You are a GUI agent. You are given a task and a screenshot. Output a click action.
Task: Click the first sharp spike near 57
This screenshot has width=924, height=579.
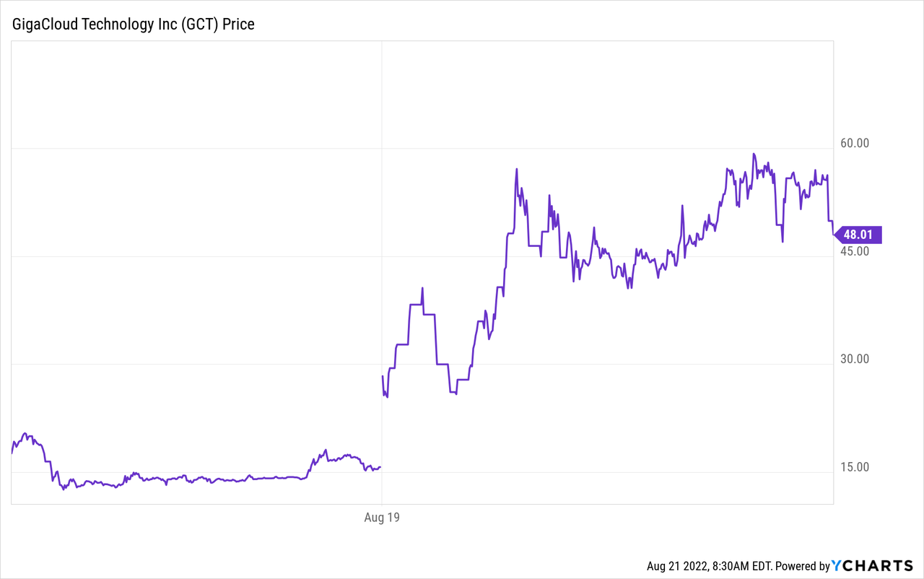(517, 169)
